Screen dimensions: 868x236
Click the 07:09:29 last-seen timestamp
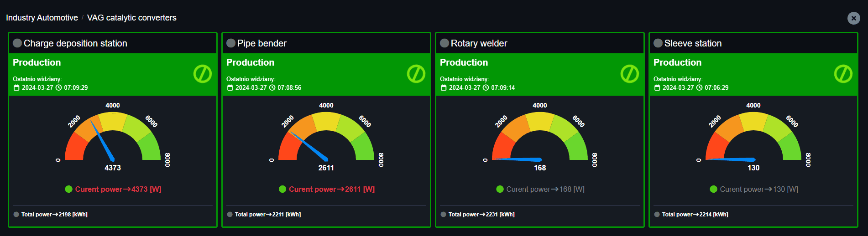pyautogui.click(x=76, y=87)
